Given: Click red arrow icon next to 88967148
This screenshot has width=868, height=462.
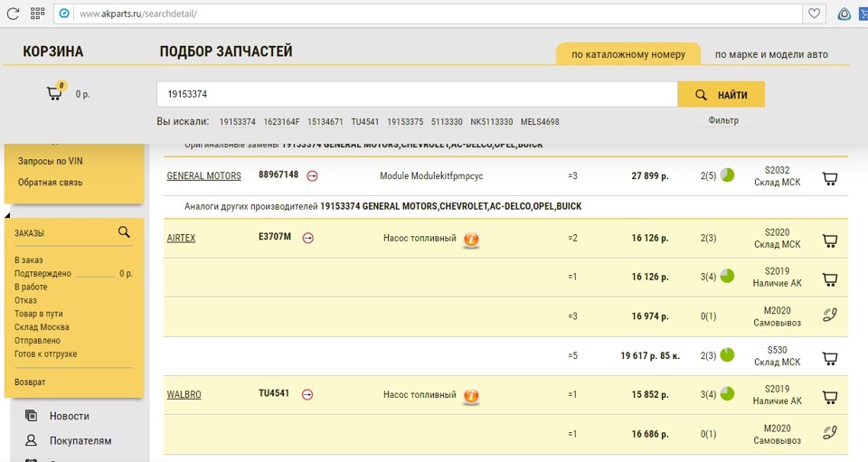Looking at the screenshot, I should tap(312, 176).
